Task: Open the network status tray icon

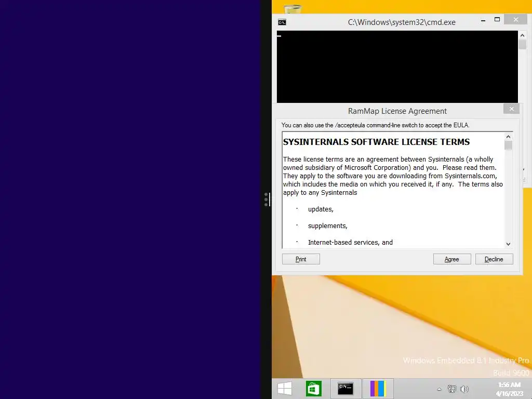Action: click(452, 389)
